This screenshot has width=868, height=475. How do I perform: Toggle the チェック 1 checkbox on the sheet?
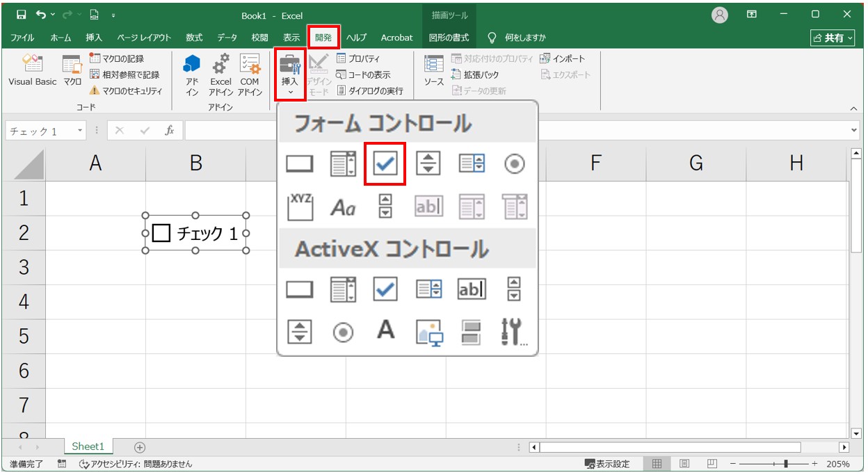tap(161, 234)
